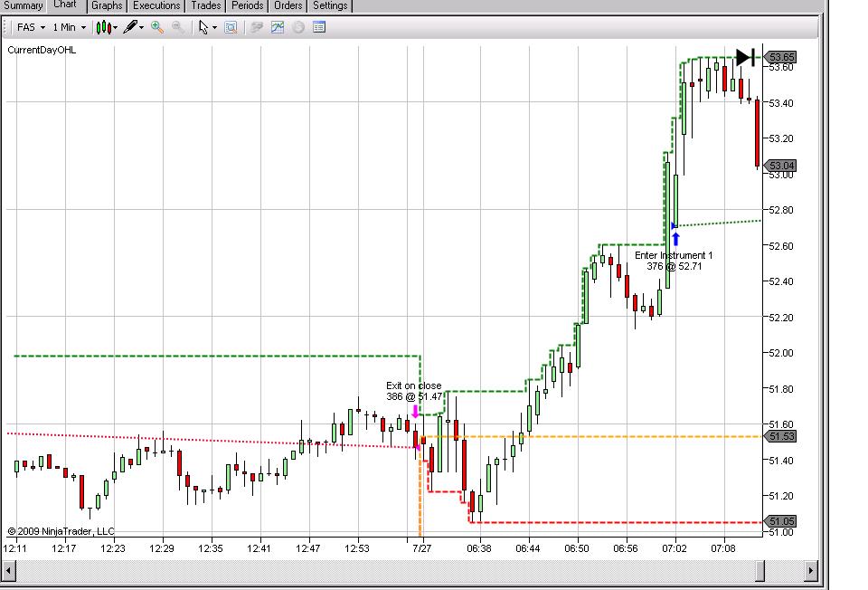Viewport: 868px width, 590px height.
Task: Expand the drawing tools dropdown arrow
Action: click(142, 28)
